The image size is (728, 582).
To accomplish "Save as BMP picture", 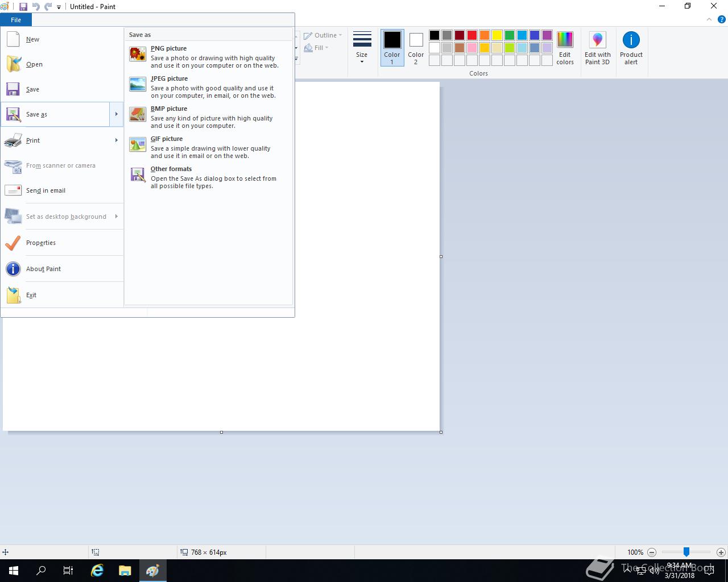I will pyautogui.click(x=208, y=117).
